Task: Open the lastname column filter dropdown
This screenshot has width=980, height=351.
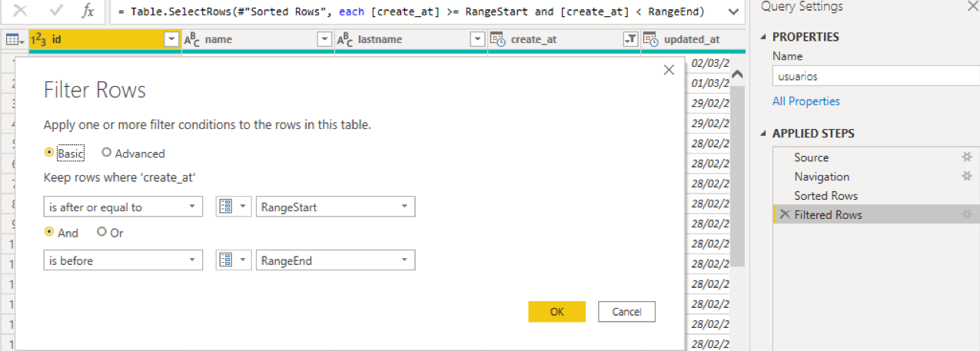Action: pyautogui.click(x=477, y=39)
